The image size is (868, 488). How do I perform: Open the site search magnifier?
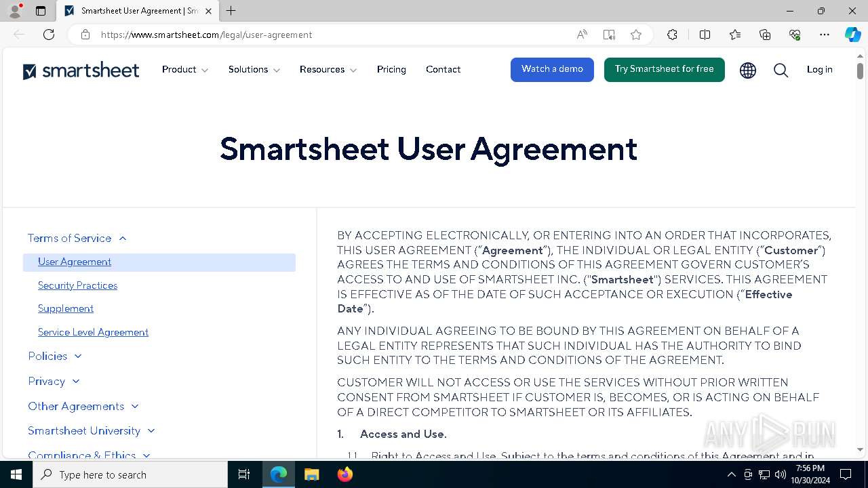(781, 70)
